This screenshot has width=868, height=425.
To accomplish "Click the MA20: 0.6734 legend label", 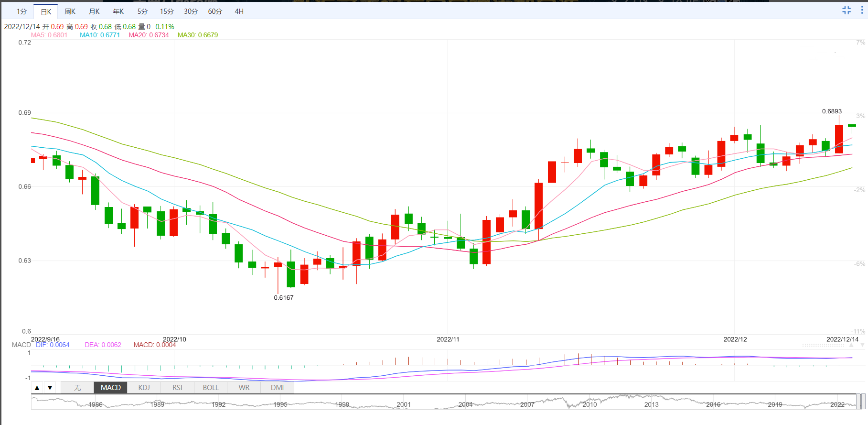I will 149,35.
